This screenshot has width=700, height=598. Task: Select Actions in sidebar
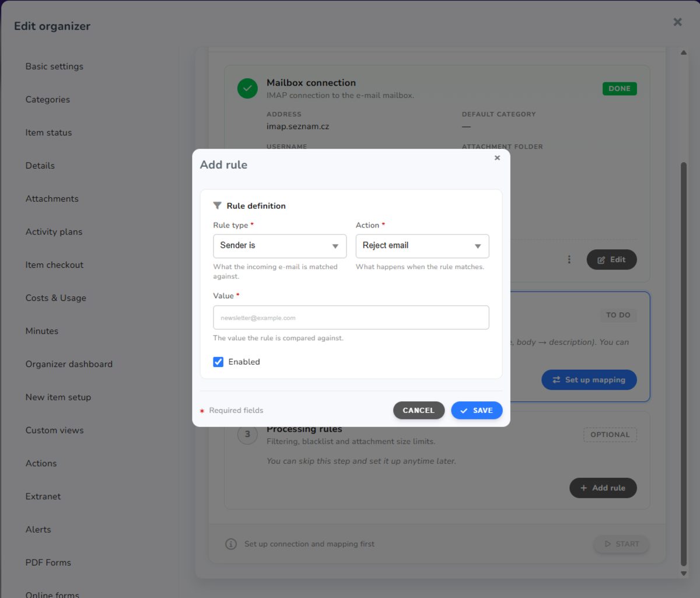41,463
